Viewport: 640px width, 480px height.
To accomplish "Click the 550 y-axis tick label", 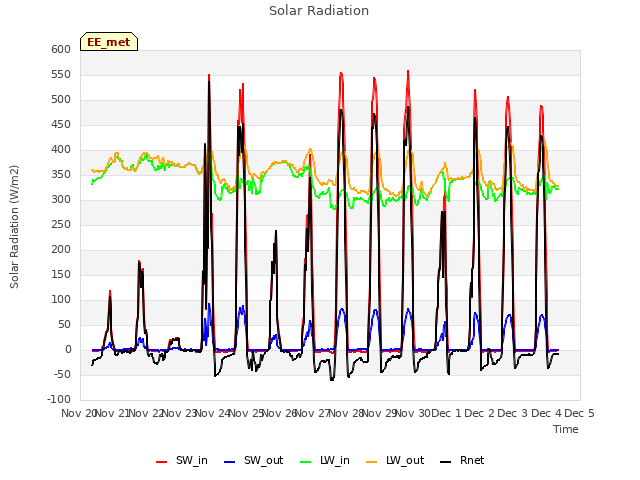I will click(61, 75).
